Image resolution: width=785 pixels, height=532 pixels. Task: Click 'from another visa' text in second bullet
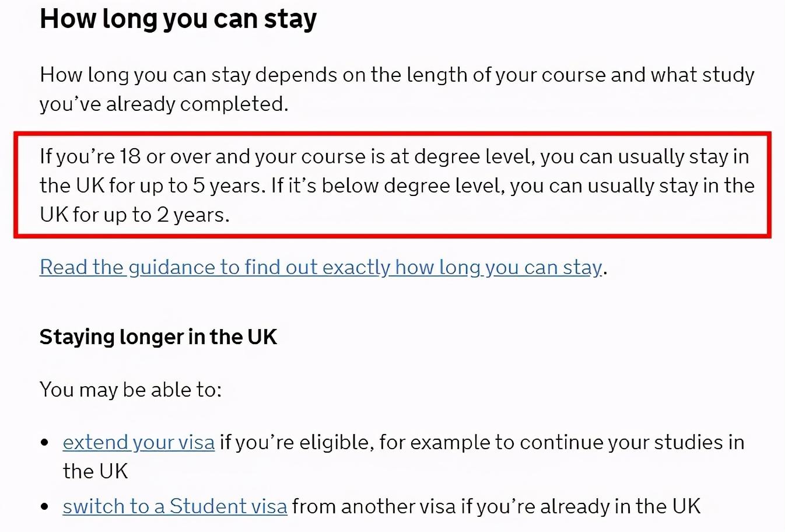click(x=373, y=506)
